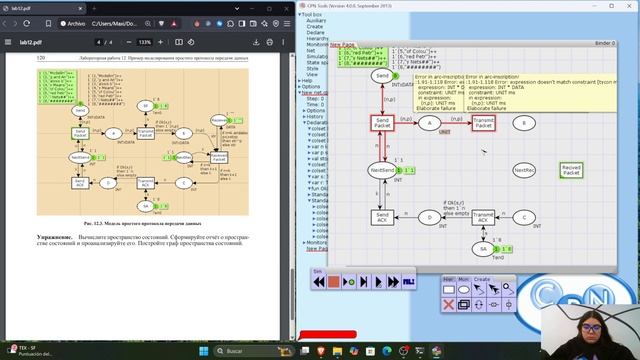Zoom out the PDF
Viewport: 640px width, 360px height.
[x=129, y=42]
